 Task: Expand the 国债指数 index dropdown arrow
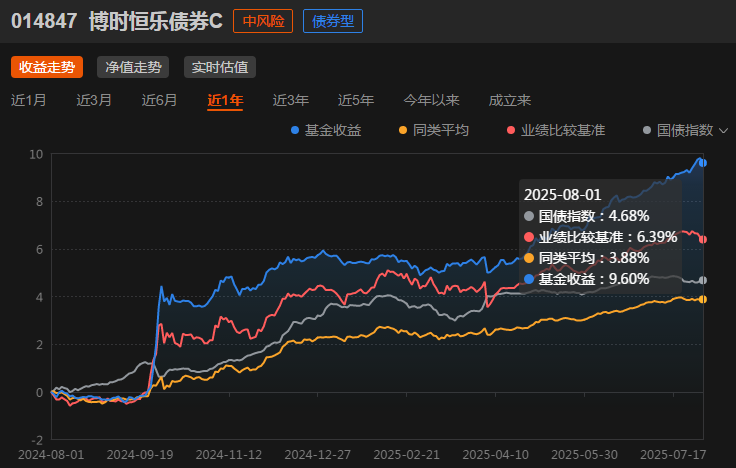723,130
